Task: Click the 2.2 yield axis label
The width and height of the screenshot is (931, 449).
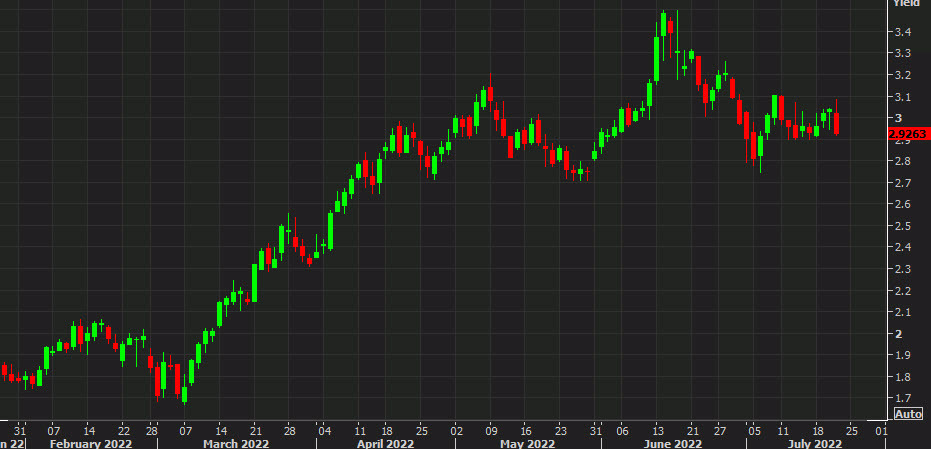Action: coord(903,291)
